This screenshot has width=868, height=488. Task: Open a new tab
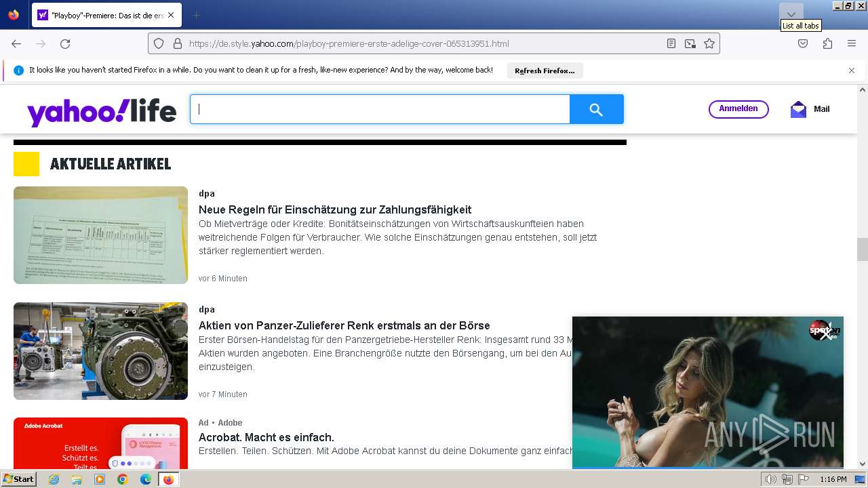pyautogui.click(x=196, y=15)
